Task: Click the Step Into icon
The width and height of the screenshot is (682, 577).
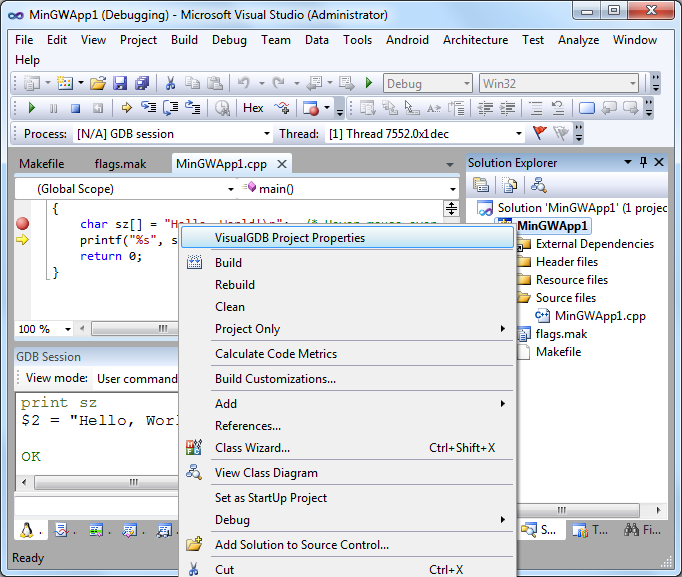Action: click(149, 107)
